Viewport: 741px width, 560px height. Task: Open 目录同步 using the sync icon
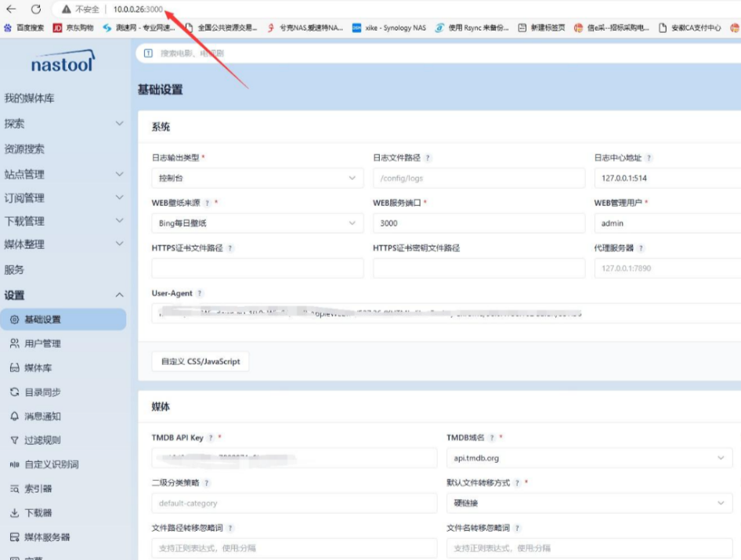click(13, 389)
